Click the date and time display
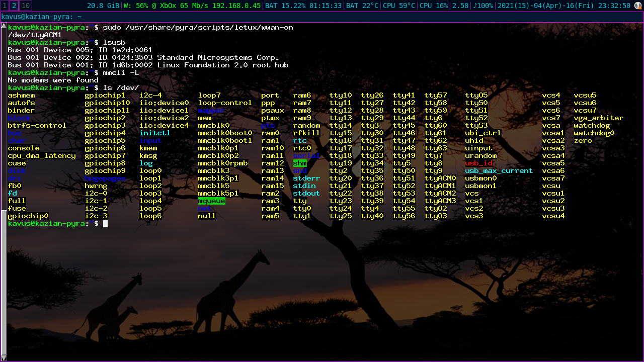 point(563,6)
